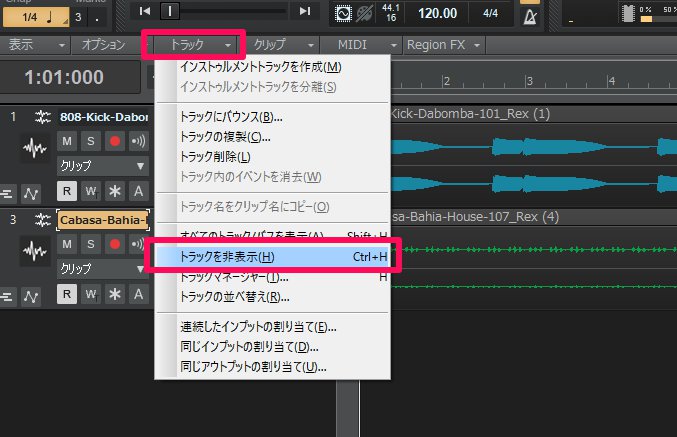Jump to the start with rewind button

pyautogui.click(x=145, y=11)
